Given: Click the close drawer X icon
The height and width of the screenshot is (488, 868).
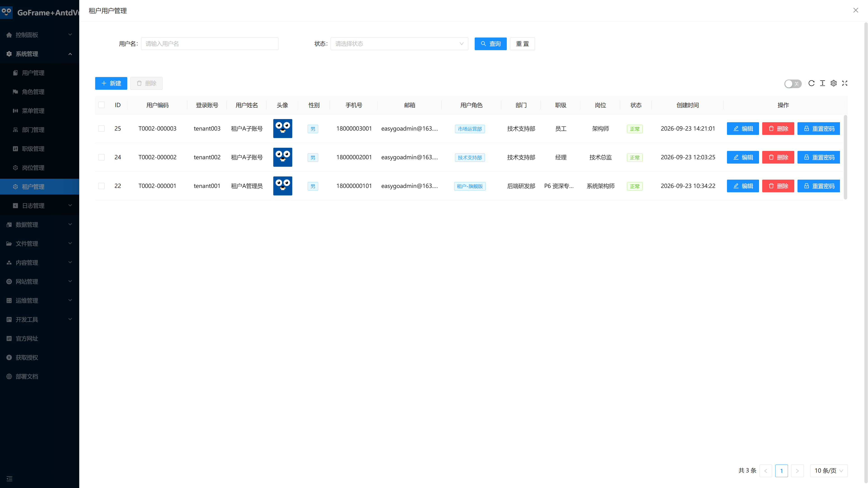Looking at the screenshot, I should tap(856, 10).
